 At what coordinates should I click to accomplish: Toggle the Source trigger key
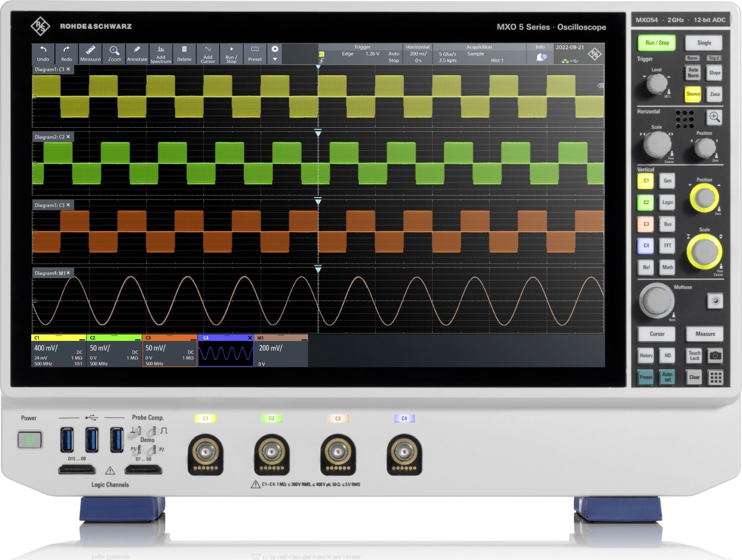693,94
